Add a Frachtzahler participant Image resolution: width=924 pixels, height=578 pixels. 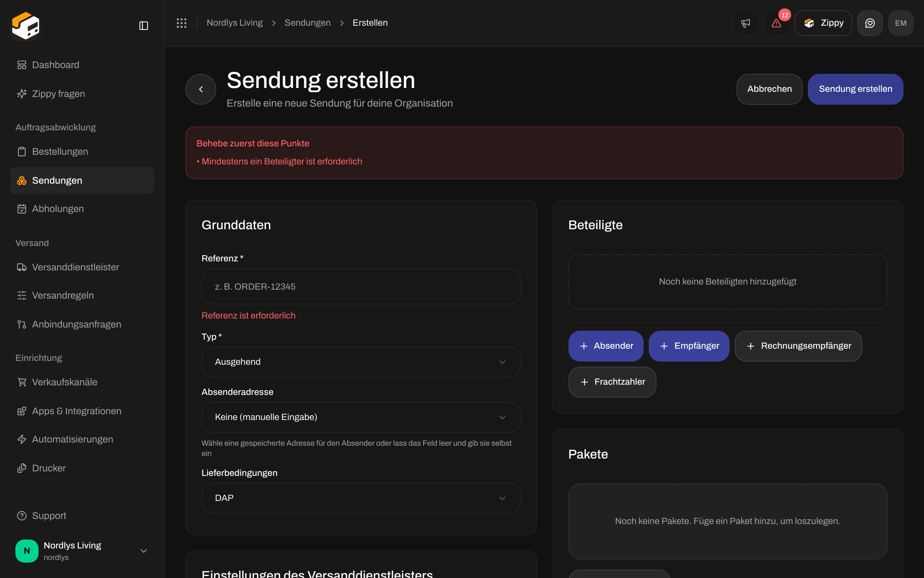tap(612, 382)
